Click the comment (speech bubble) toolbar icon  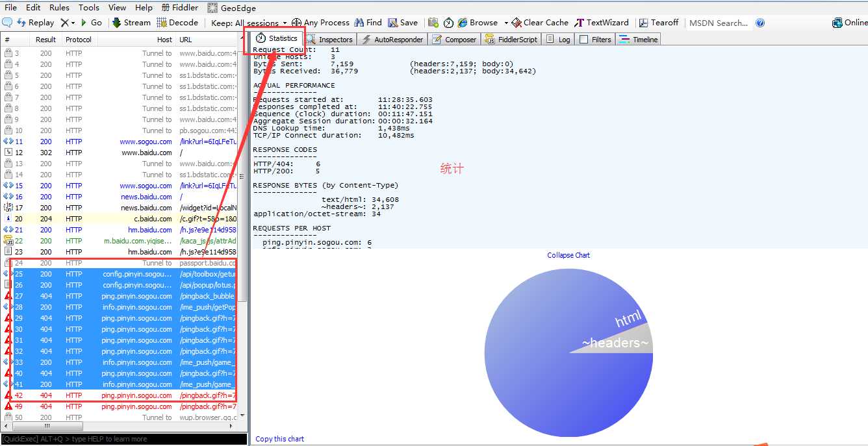(x=8, y=23)
